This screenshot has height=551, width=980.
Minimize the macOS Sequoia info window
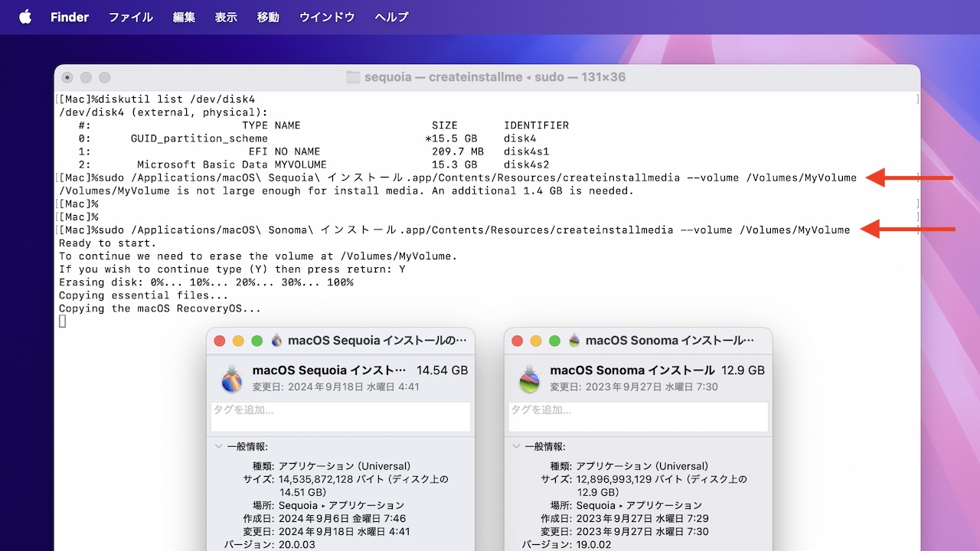[238, 341]
